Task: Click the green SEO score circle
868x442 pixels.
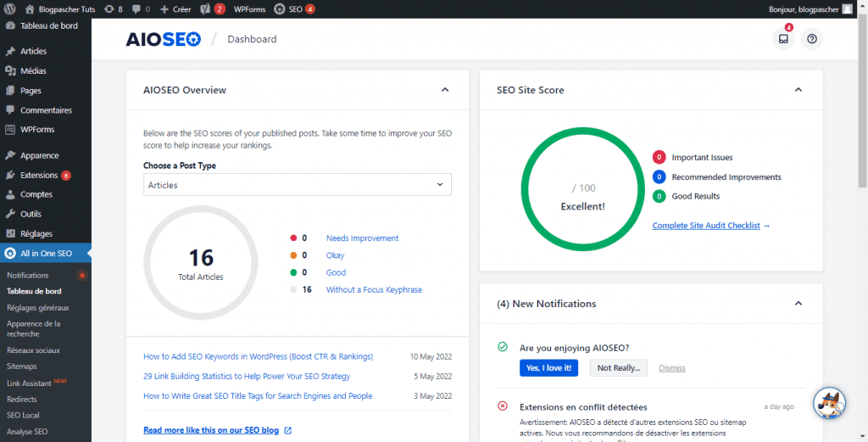Action: (x=583, y=189)
